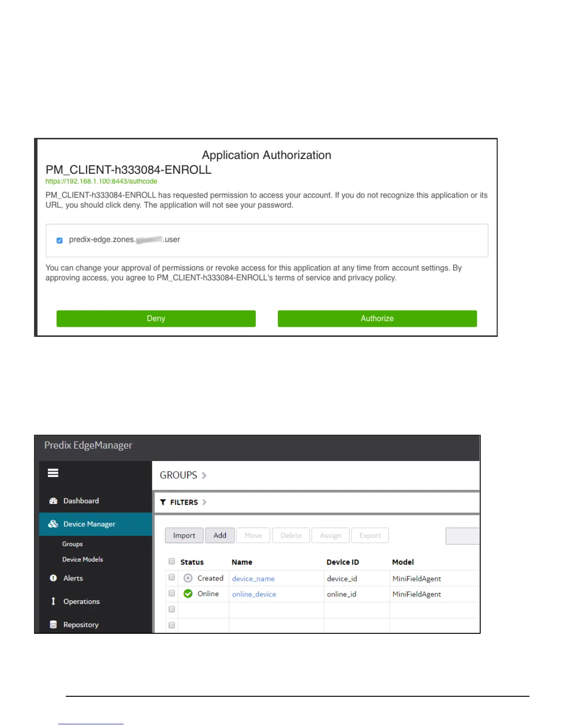The height and width of the screenshot is (728, 563).
Task: Click the Created status circle icon
Action: pyautogui.click(x=188, y=578)
